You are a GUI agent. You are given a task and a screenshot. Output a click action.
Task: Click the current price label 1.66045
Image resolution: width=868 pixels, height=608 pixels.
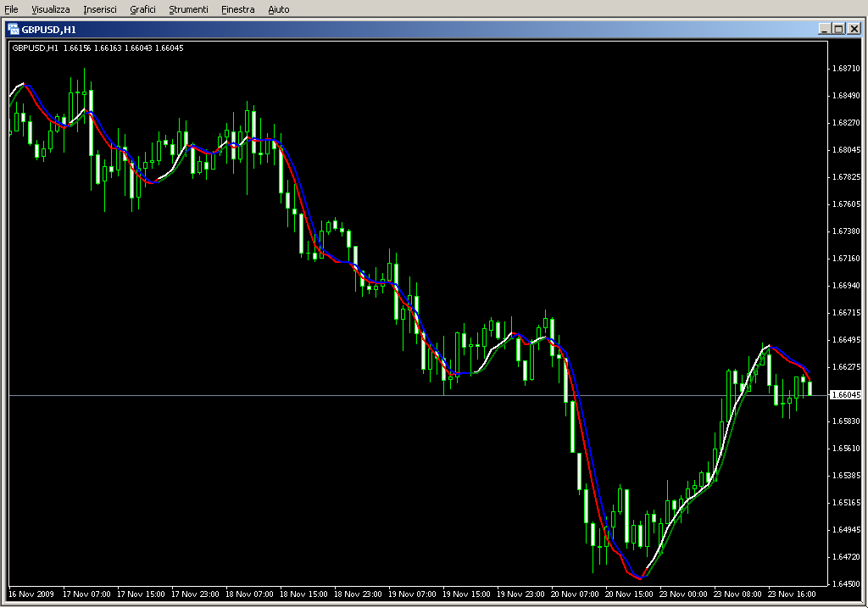click(845, 395)
